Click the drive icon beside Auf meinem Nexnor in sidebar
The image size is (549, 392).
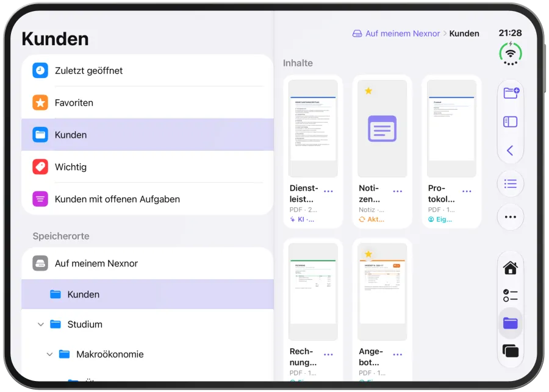pos(40,263)
